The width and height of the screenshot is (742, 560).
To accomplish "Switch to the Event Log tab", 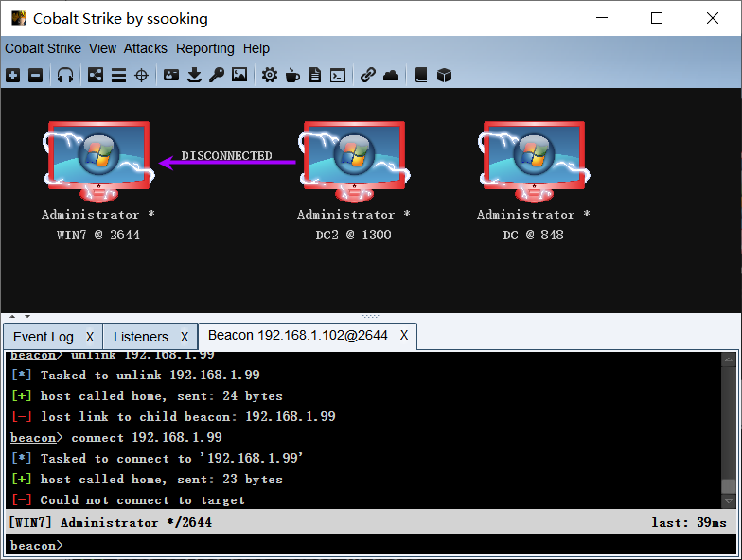I will [44, 337].
